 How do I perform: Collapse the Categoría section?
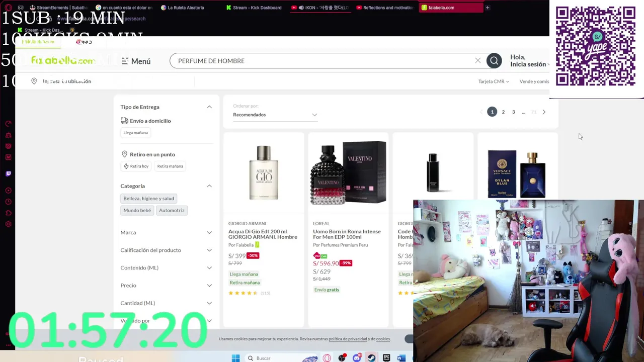tap(209, 186)
